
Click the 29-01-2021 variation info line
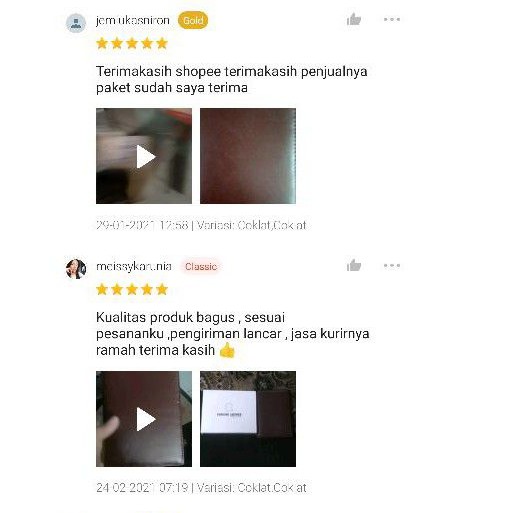201,225
